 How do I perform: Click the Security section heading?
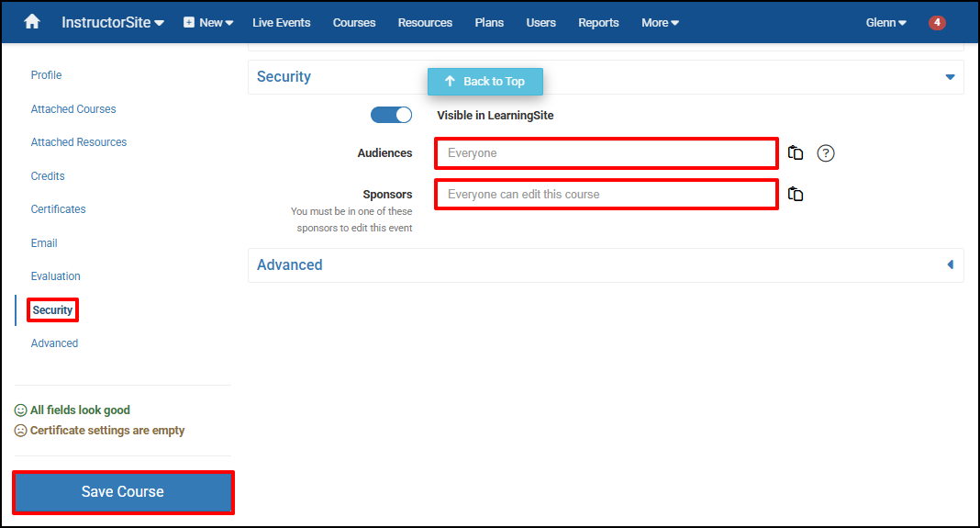284,76
